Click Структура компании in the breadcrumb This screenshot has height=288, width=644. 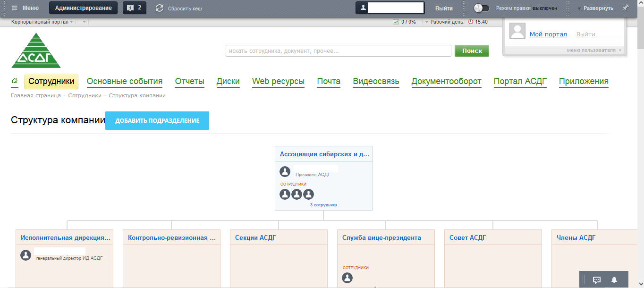137,95
